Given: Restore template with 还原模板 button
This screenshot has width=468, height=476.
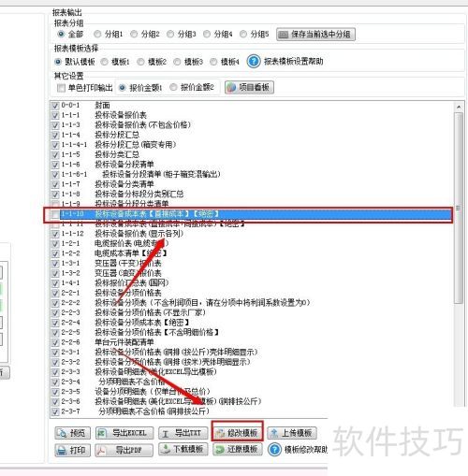Looking at the screenshot, I should 238,449.
